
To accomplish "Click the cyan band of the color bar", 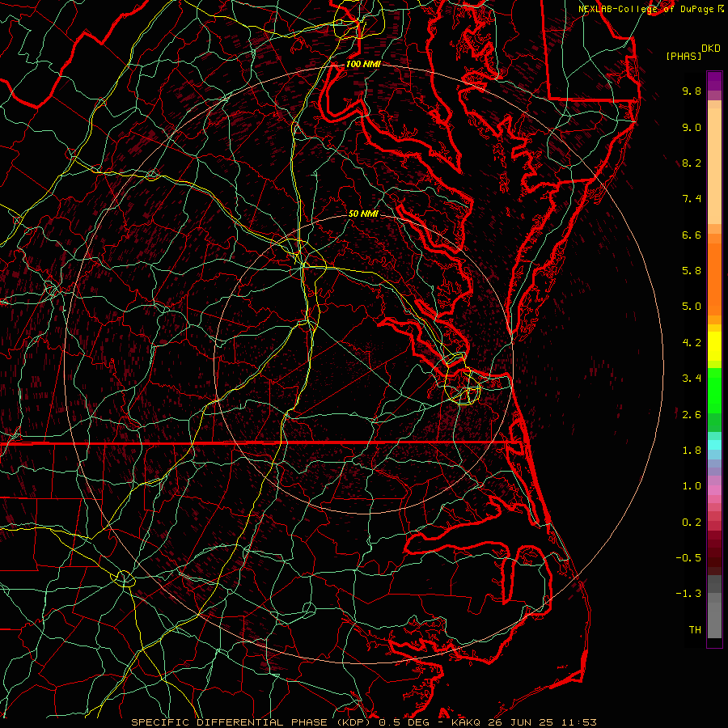I will [714, 445].
